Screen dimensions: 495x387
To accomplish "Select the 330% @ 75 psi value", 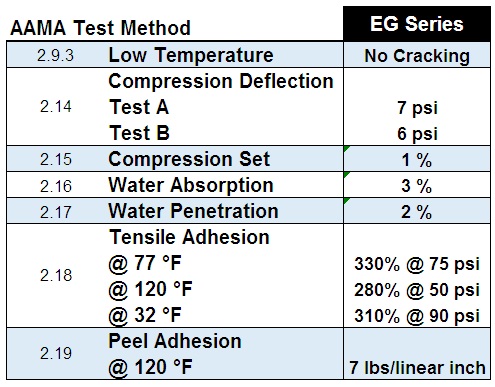I will click(417, 264).
